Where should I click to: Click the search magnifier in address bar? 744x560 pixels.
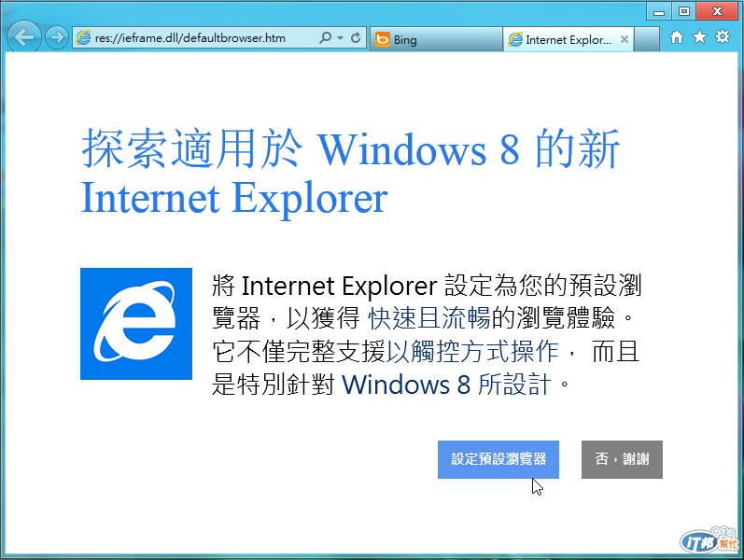click(x=325, y=37)
